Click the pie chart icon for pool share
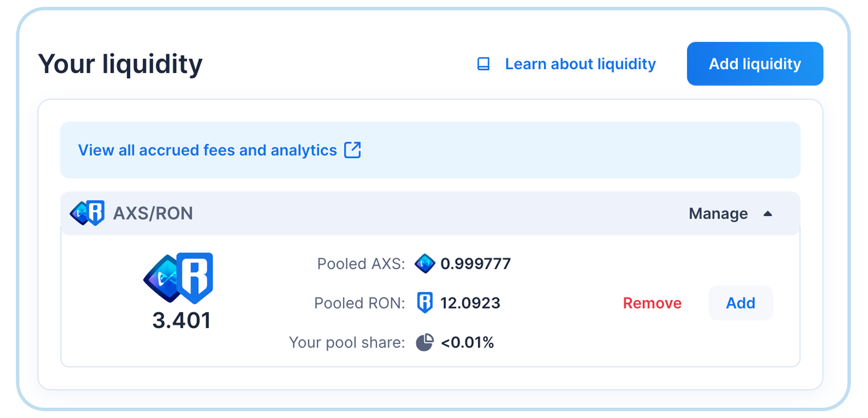 coord(424,343)
